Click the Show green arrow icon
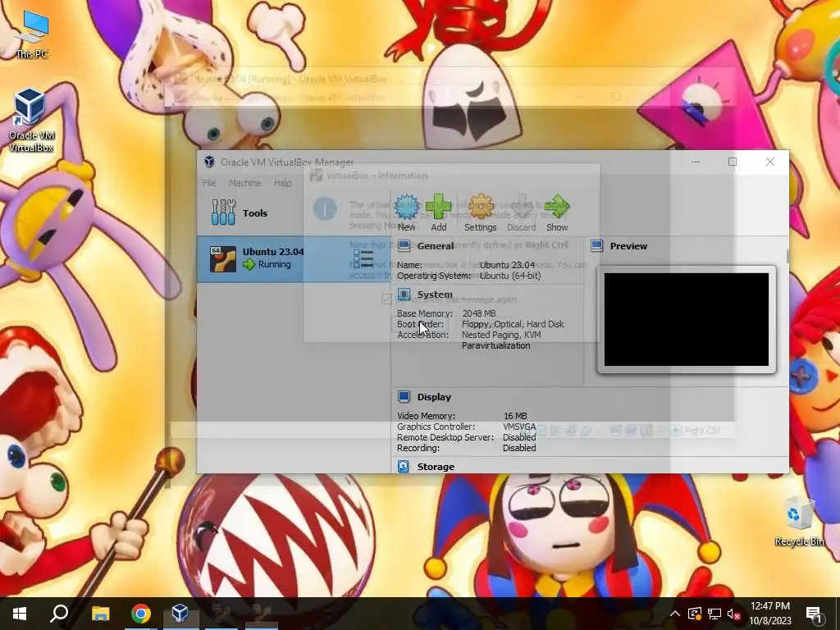This screenshot has height=630, width=840. coord(557,207)
